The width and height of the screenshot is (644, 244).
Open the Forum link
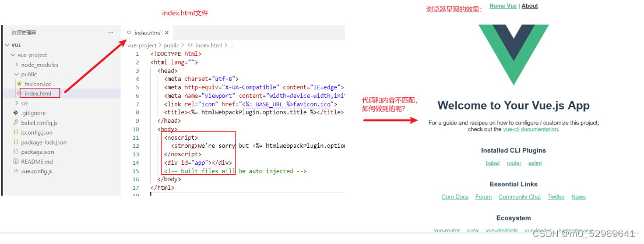point(483,197)
